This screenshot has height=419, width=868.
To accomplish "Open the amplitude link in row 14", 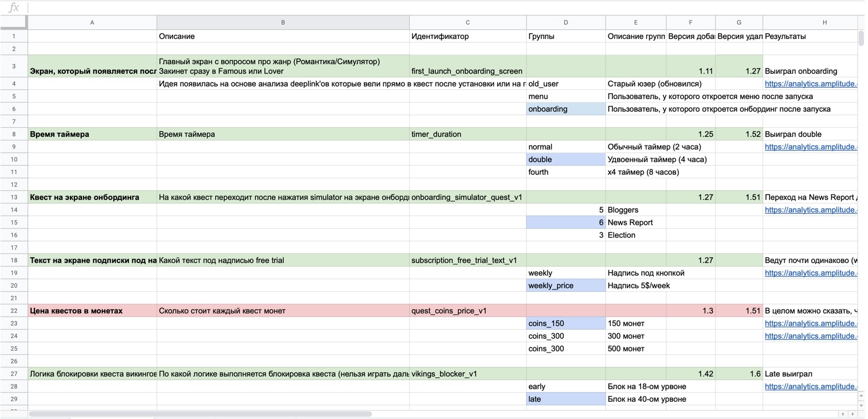I will click(811, 210).
